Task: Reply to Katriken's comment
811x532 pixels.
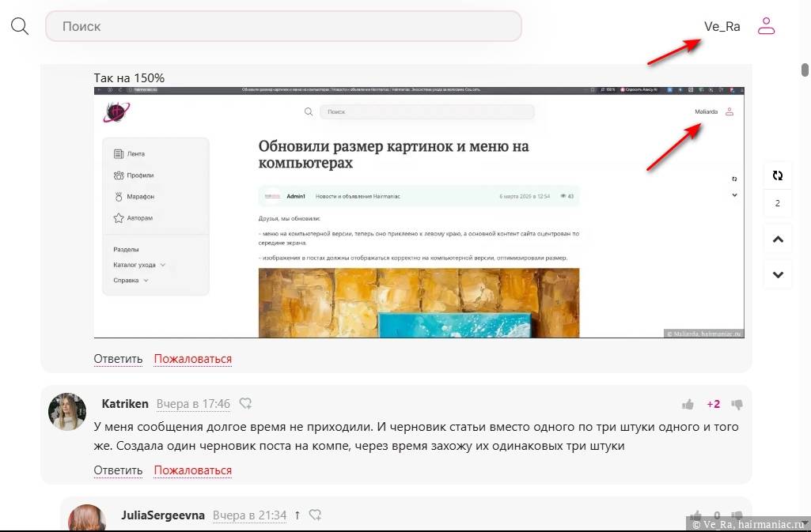Action: coord(118,470)
